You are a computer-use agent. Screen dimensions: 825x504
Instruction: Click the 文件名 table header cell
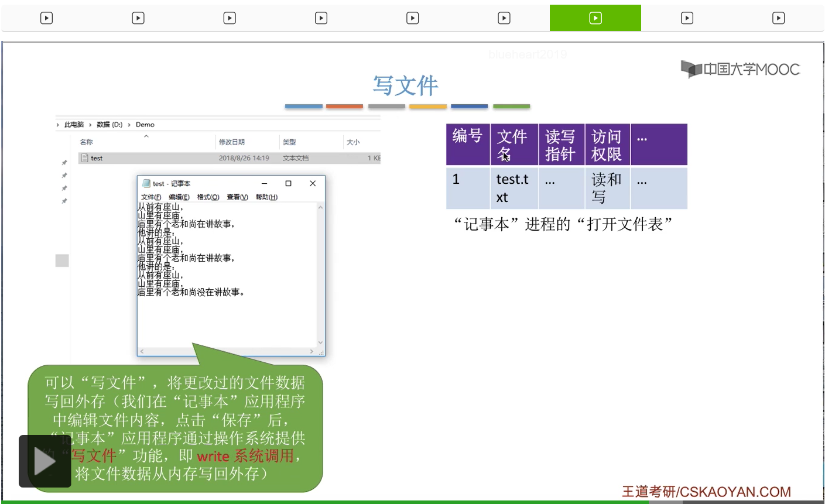[514, 145]
